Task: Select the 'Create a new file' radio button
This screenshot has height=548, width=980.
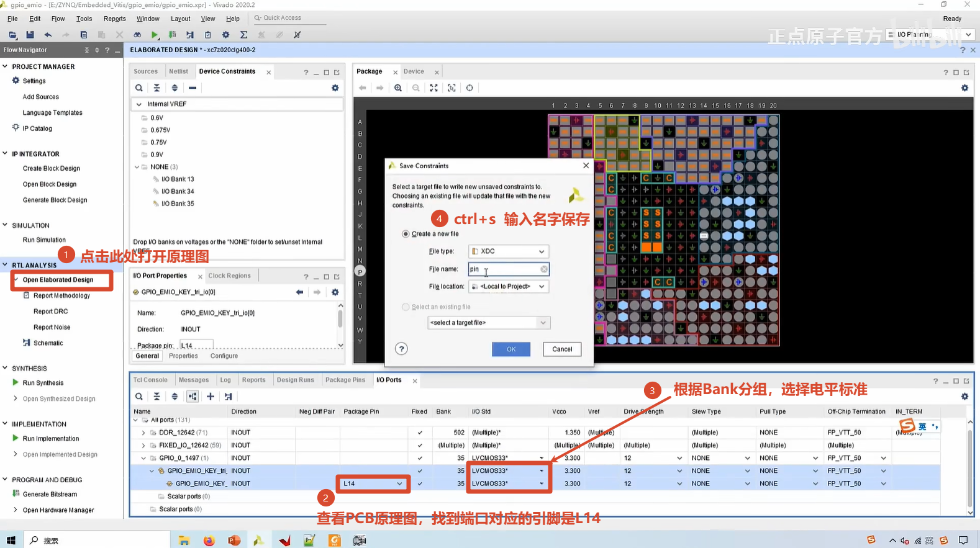Action: (406, 234)
